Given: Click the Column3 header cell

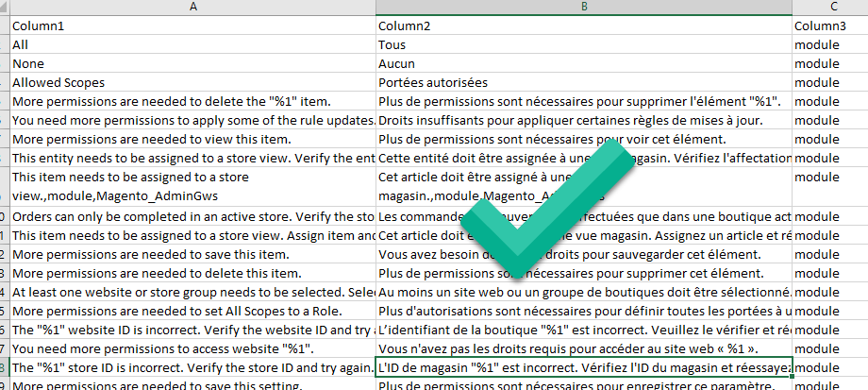Looking at the screenshot, I should coord(829,26).
